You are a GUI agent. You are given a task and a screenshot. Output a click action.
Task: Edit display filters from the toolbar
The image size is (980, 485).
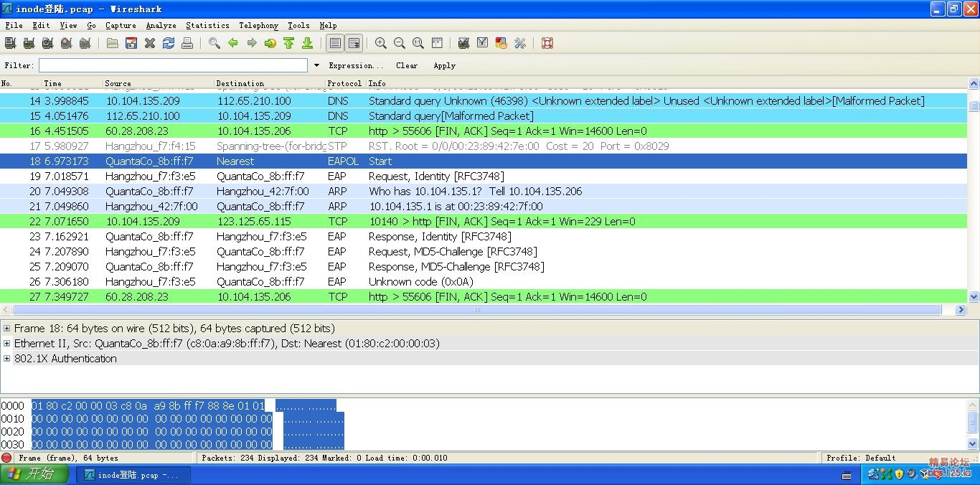coord(483,43)
